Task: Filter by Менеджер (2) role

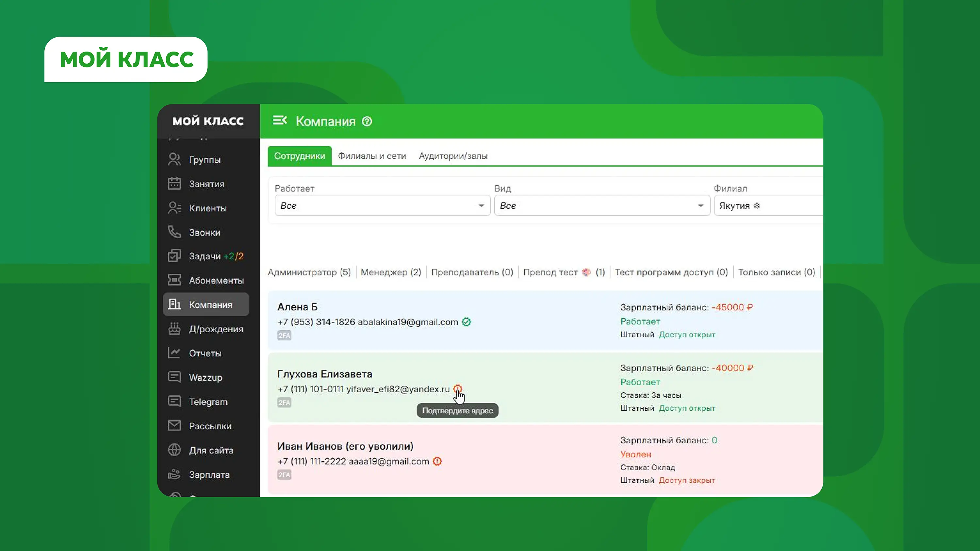Action: point(391,272)
